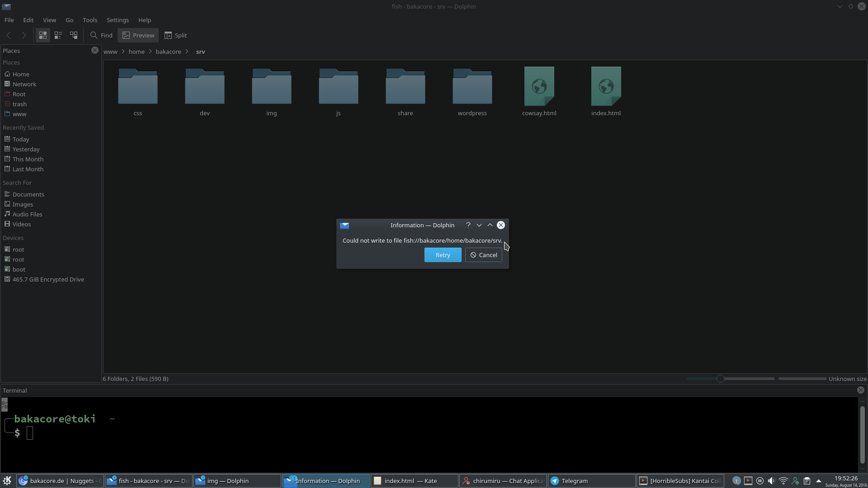
Task: Search for Videos
Action: point(51,224)
